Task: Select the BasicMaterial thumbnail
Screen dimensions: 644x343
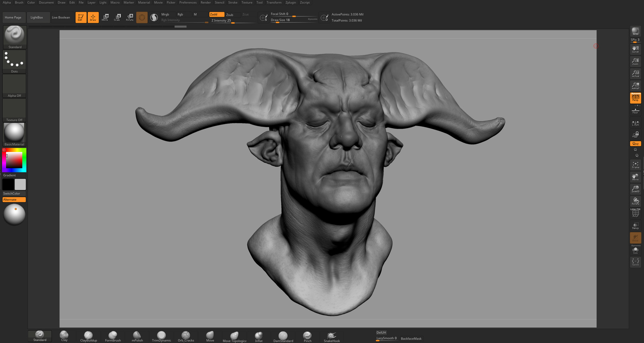Action: 14,133
